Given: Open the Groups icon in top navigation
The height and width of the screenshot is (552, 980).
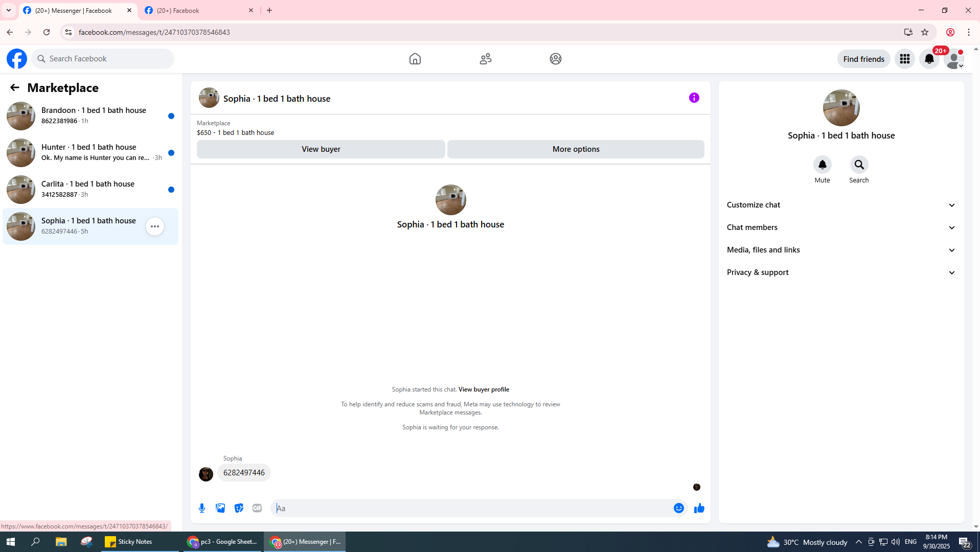Looking at the screenshot, I should (556, 59).
